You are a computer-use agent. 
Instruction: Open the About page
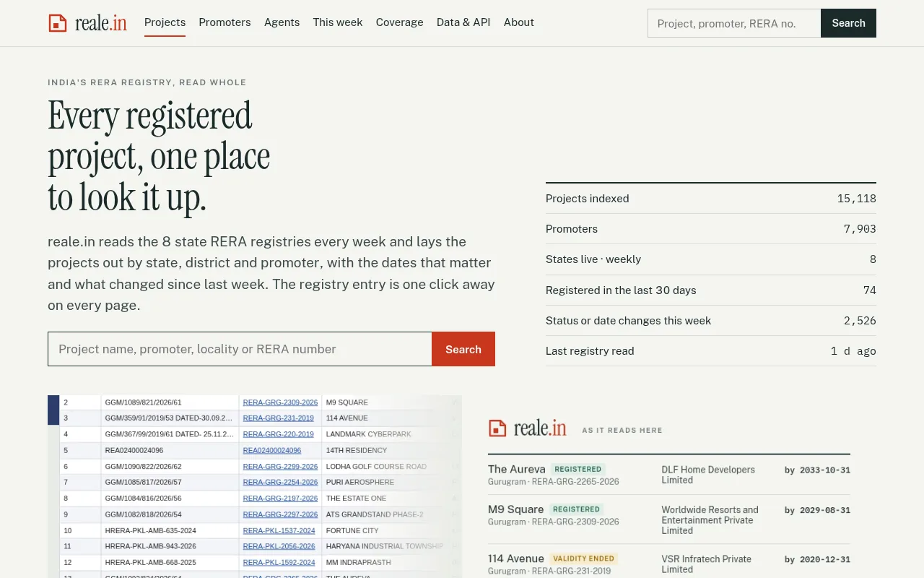click(519, 22)
